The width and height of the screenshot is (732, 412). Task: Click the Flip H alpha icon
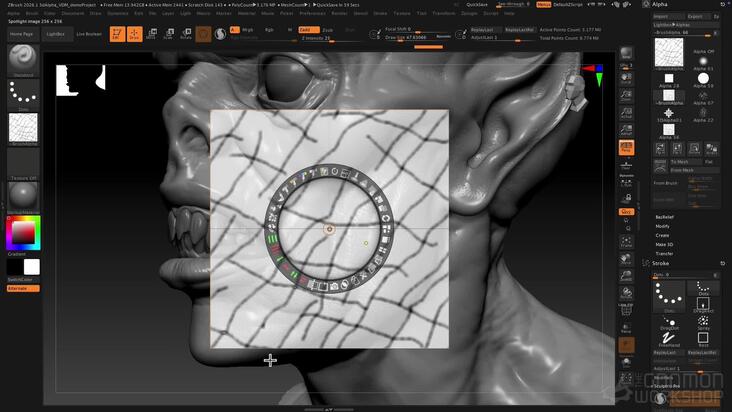click(660, 149)
